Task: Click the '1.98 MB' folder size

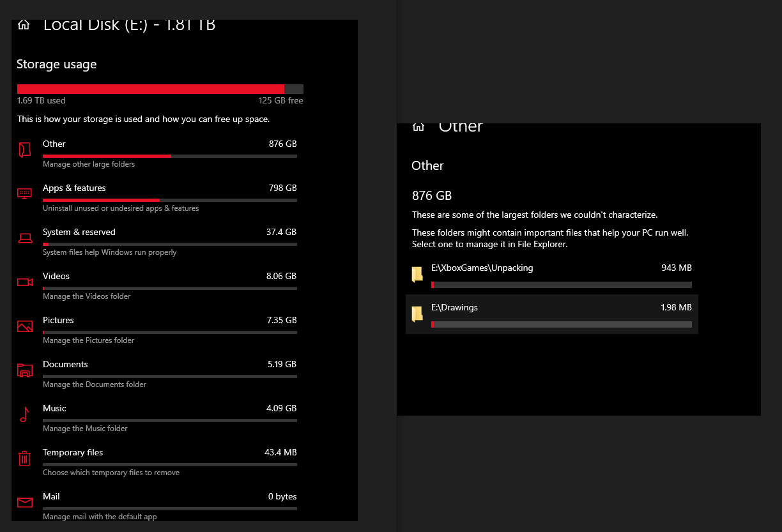Action: pyautogui.click(x=676, y=308)
